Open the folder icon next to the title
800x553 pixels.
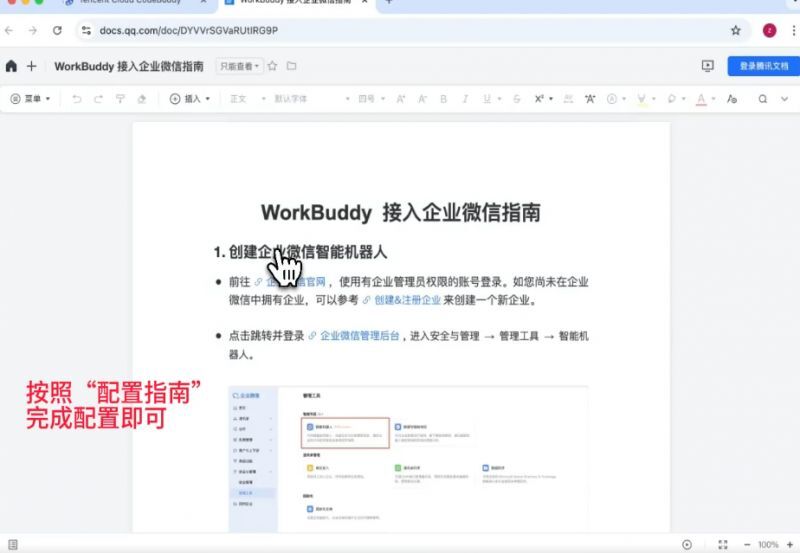point(292,66)
